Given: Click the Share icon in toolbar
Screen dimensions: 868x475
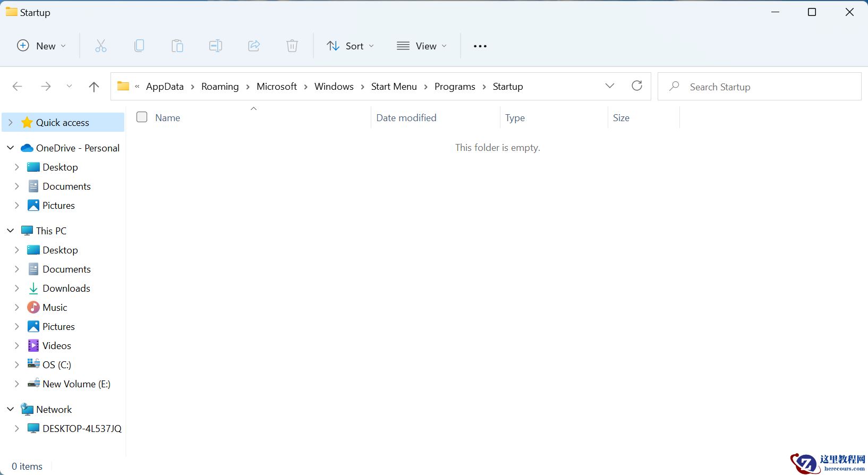Looking at the screenshot, I should 254,46.
